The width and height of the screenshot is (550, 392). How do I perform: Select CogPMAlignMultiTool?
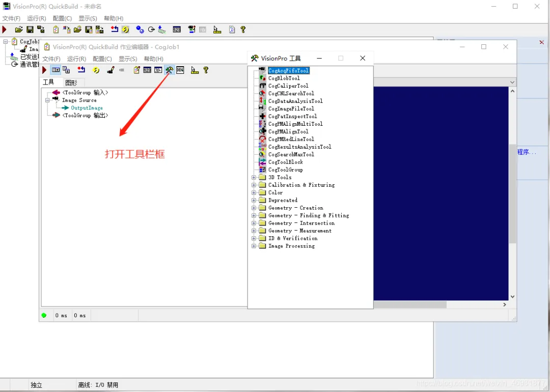point(295,124)
